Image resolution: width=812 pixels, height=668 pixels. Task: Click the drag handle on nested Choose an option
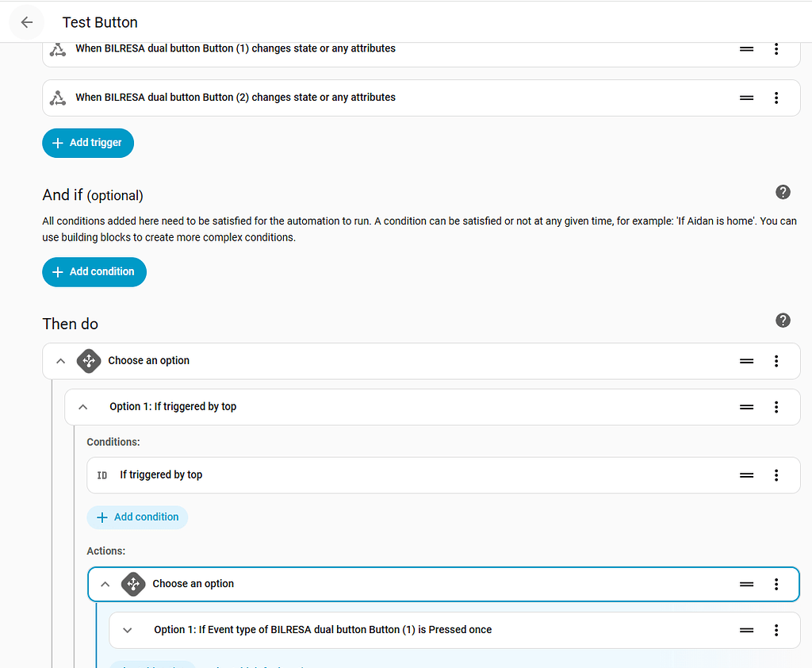coord(746,584)
